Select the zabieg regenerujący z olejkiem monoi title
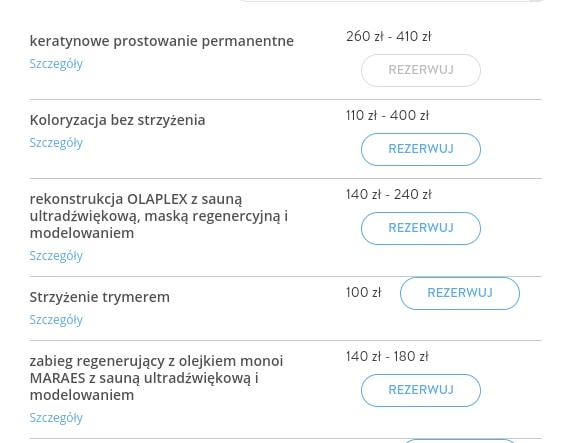This screenshot has width=576, height=443. (x=156, y=378)
